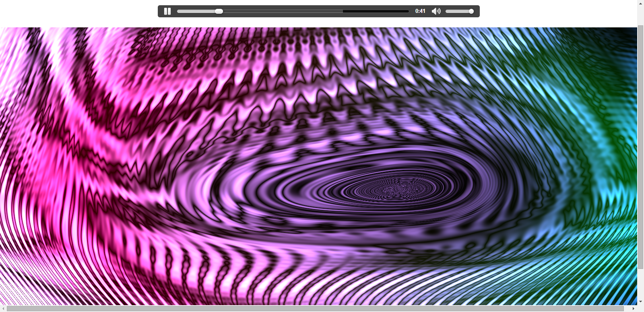The height and width of the screenshot is (312, 644).
Task: Click the seek bar playhead knob
Action: 219,11
